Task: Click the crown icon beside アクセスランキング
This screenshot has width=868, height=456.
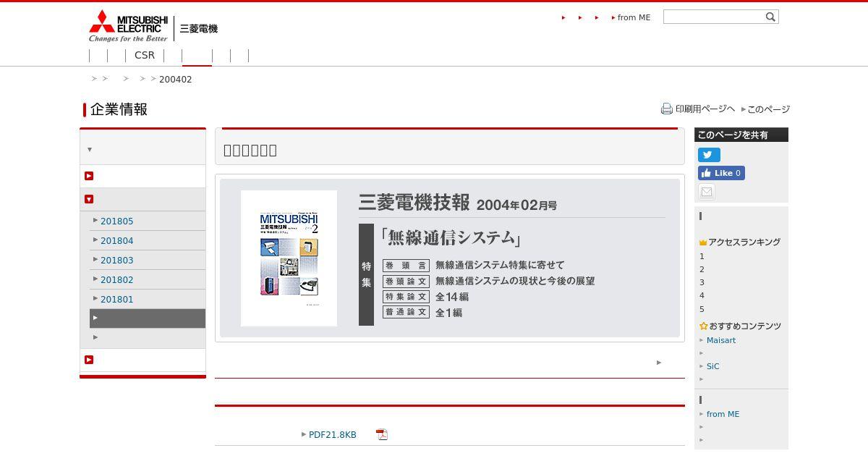Action: coord(703,242)
